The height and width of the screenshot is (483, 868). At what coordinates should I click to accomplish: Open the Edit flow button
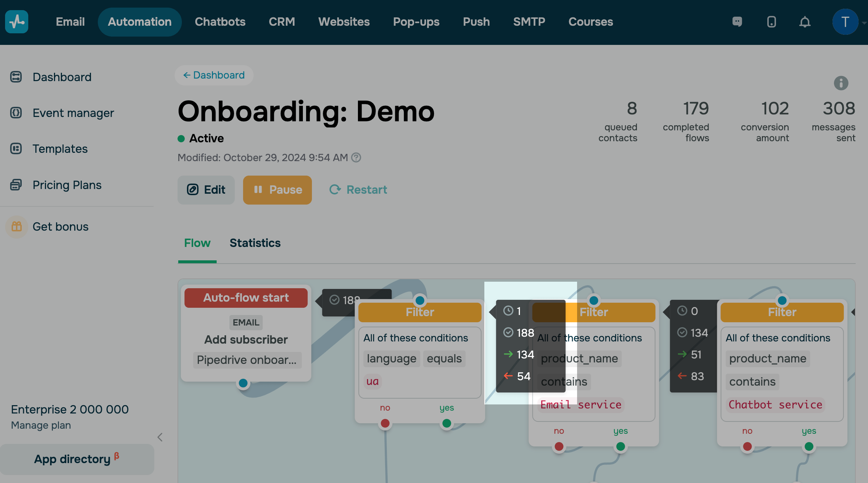click(206, 190)
